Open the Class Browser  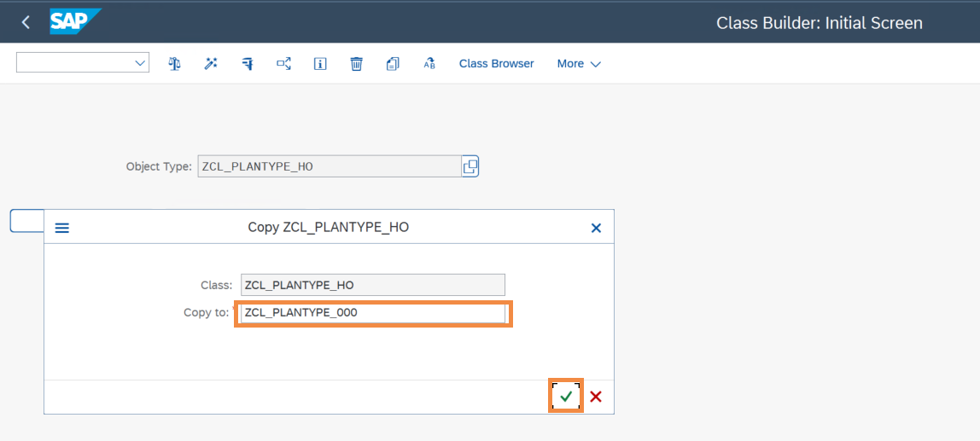496,64
